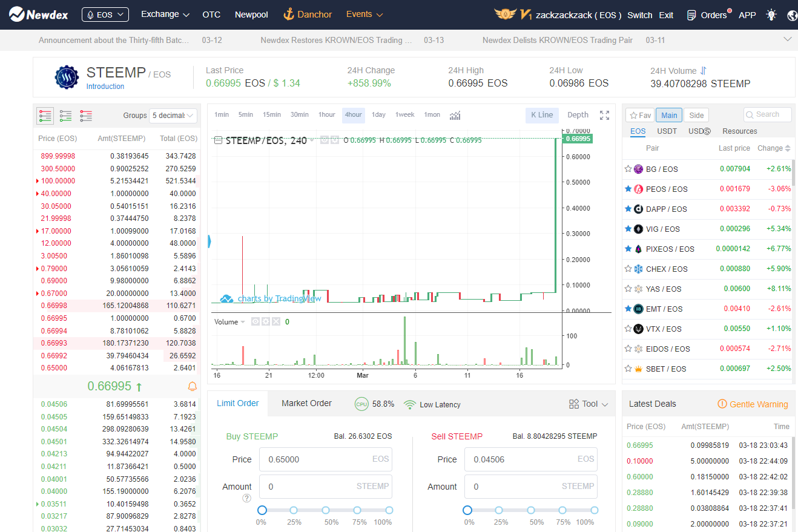The image size is (798, 532).
Task: Switch to the Side pairs tab
Action: (x=696, y=115)
